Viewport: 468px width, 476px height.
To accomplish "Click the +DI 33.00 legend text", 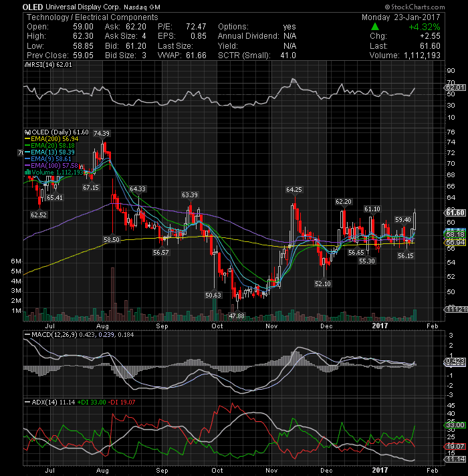I will [92, 402].
